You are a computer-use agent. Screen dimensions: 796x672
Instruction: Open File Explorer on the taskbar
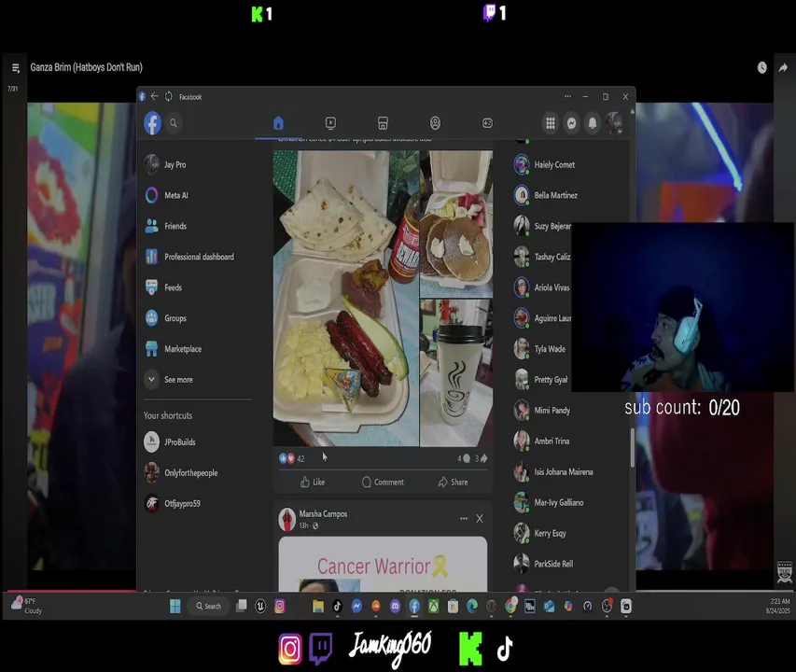click(x=318, y=606)
